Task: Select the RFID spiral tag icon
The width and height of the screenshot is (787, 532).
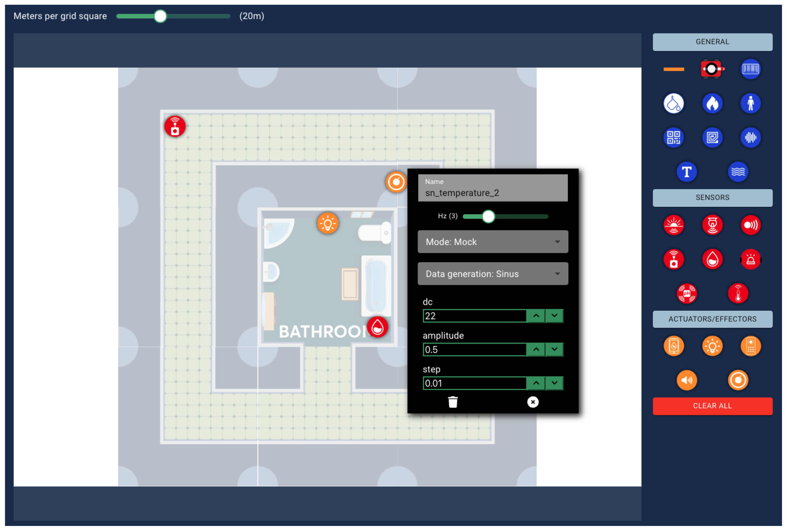Action: click(x=712, y=138)
